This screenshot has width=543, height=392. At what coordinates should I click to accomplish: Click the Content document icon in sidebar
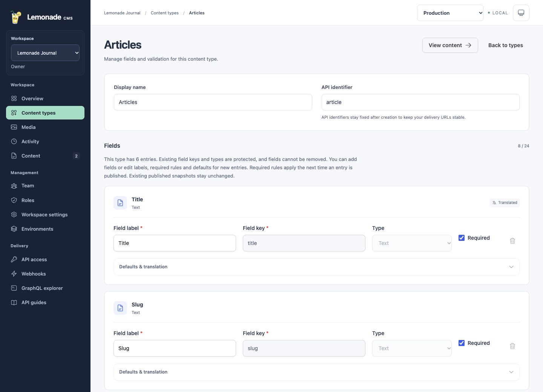(x=14, y=156)
